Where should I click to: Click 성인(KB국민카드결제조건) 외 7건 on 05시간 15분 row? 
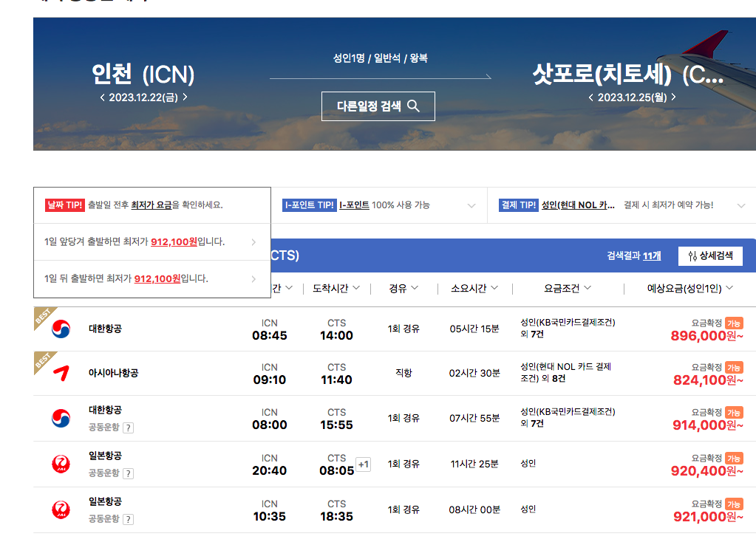click(x=568, y=328)
